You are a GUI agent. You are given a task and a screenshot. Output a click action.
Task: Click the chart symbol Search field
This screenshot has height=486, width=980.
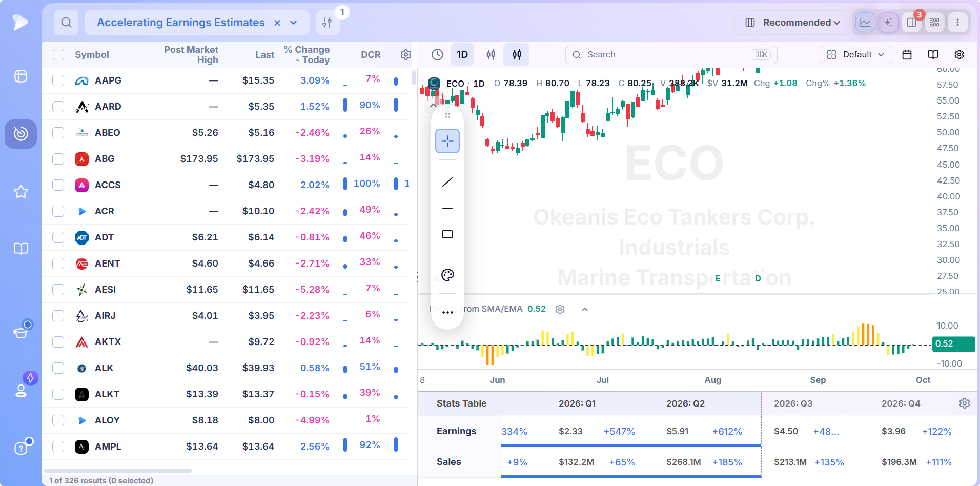(x=671, y=55)
